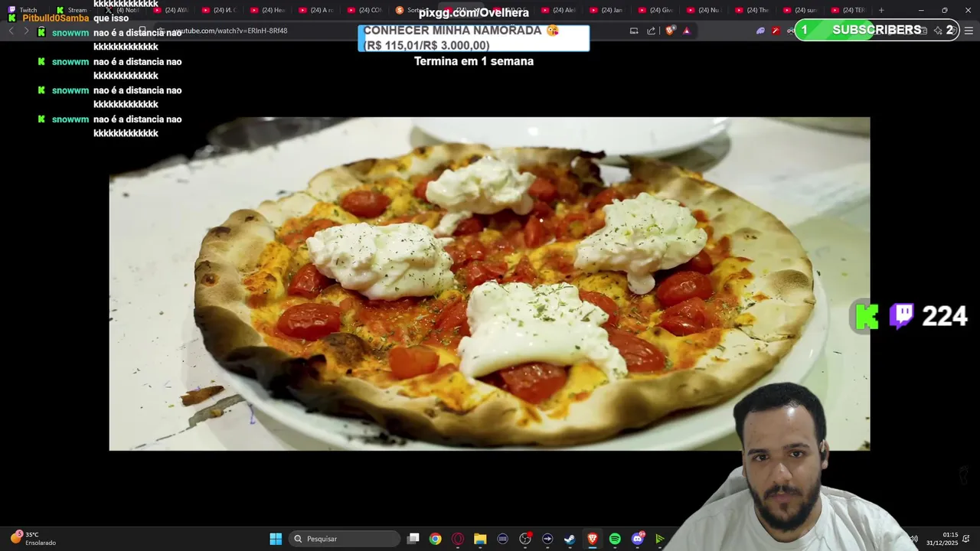Image resolution: width=980 pixels, height=551 pixels.
Task: Open the taskbar volume speaker icon
Action: [913, 539]
